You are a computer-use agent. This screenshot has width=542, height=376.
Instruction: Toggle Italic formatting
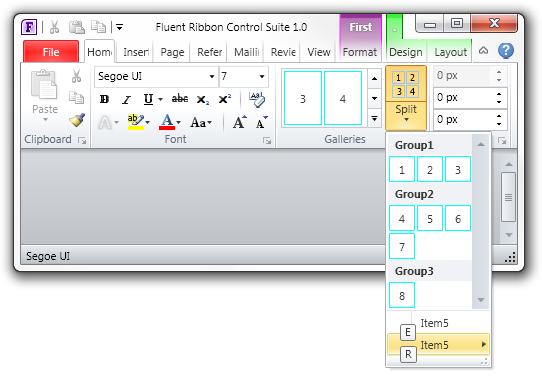click(126, 99)
